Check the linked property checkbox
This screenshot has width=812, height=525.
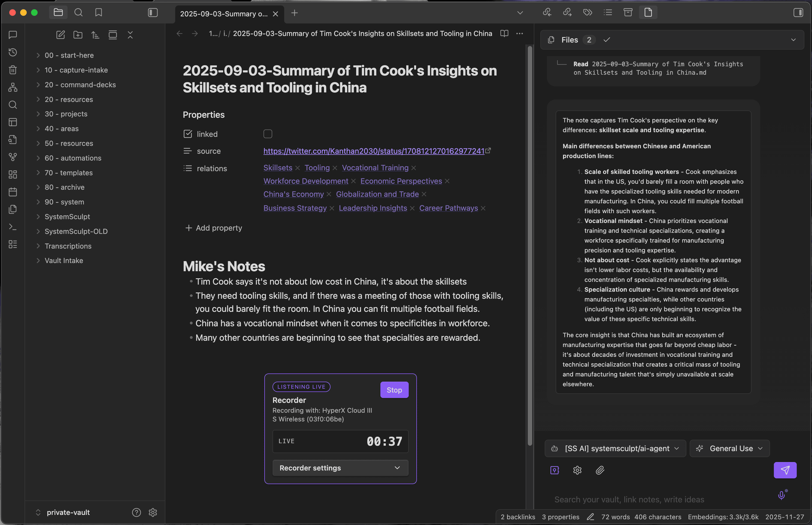click(x=268, y=134)
